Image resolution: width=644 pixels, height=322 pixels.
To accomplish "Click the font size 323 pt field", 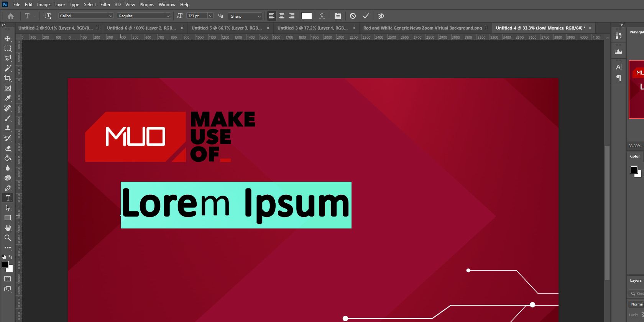I will click(x=197, y=16).
